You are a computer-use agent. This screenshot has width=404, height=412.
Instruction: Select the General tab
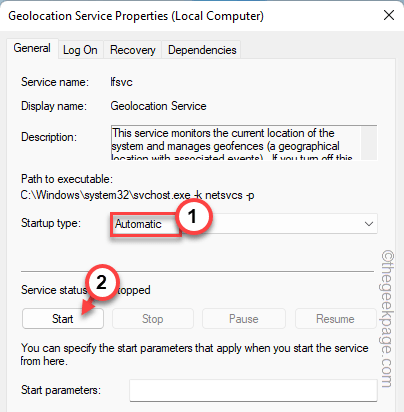[32, 48]
